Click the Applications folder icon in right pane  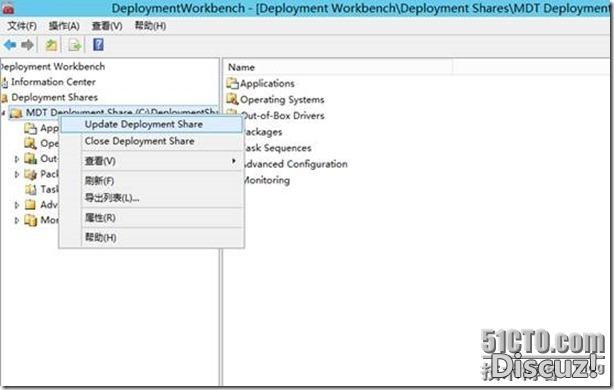(233, 83)
